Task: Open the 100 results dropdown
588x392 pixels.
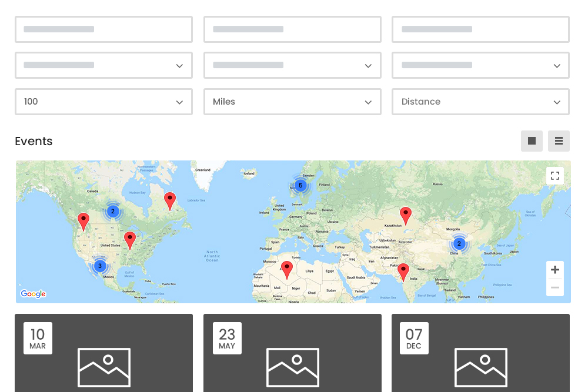Action: (x=103, y=102)
